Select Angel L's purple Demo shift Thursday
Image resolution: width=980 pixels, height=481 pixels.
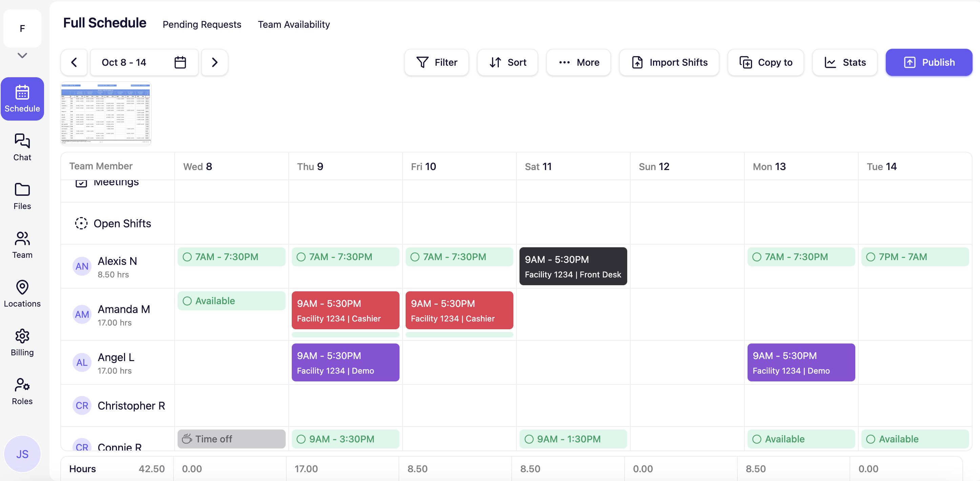(x=345, y=362)
